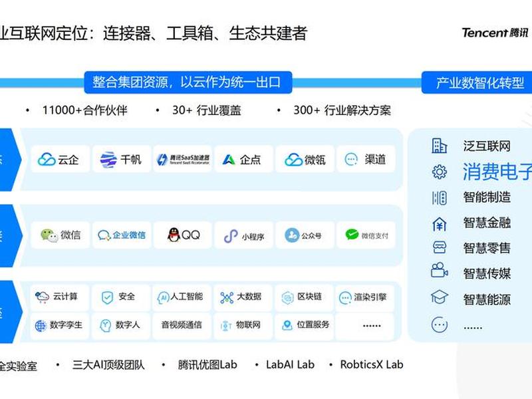The width and height of the screenshot is (532, 399).
Task: Click the shop icon beside 智慧零售
Action: pyautogui.click(x=440, y=247)
